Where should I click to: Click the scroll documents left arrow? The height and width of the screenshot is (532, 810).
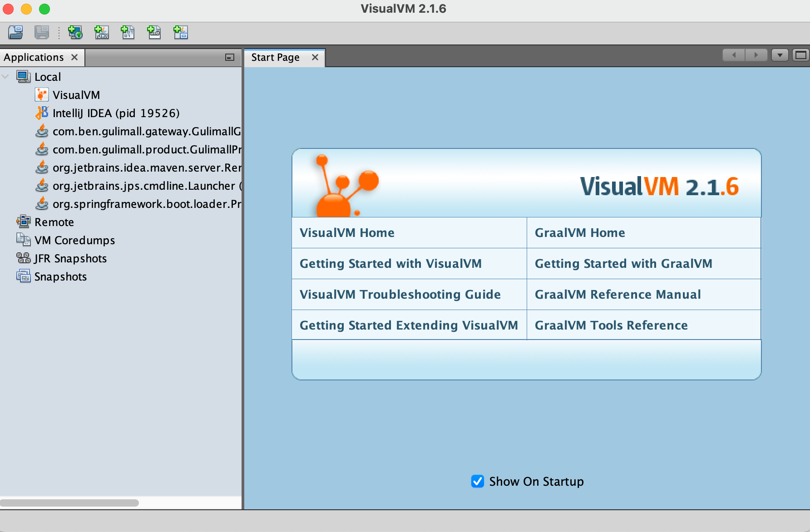[734, 55]
